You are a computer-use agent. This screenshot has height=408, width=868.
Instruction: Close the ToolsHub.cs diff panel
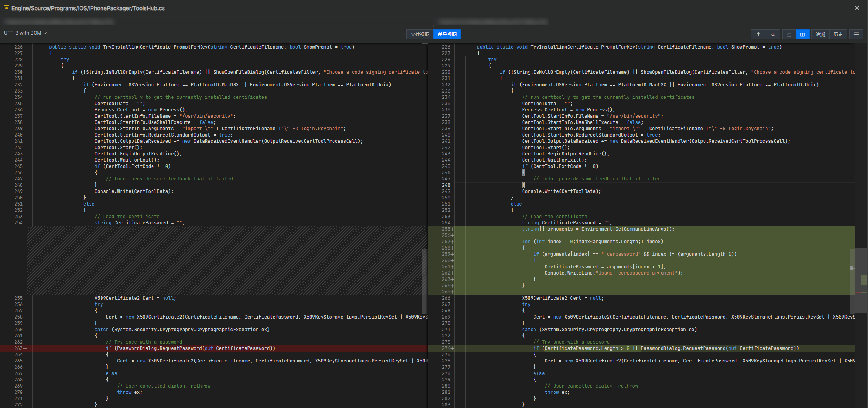pyautogui.click(x=857, y=8)
